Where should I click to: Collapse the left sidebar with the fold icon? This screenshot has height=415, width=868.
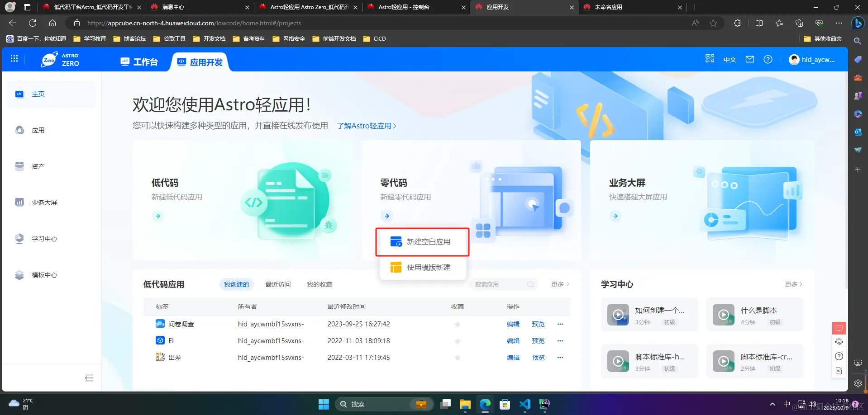(89, 378)
